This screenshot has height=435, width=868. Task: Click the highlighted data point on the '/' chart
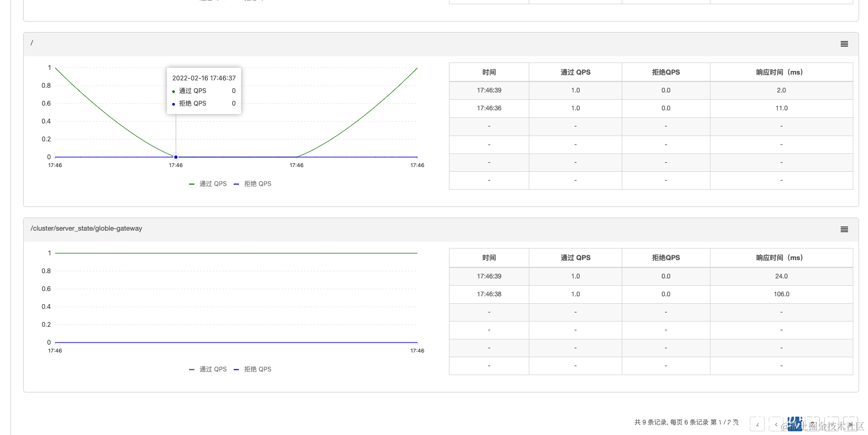176,157
